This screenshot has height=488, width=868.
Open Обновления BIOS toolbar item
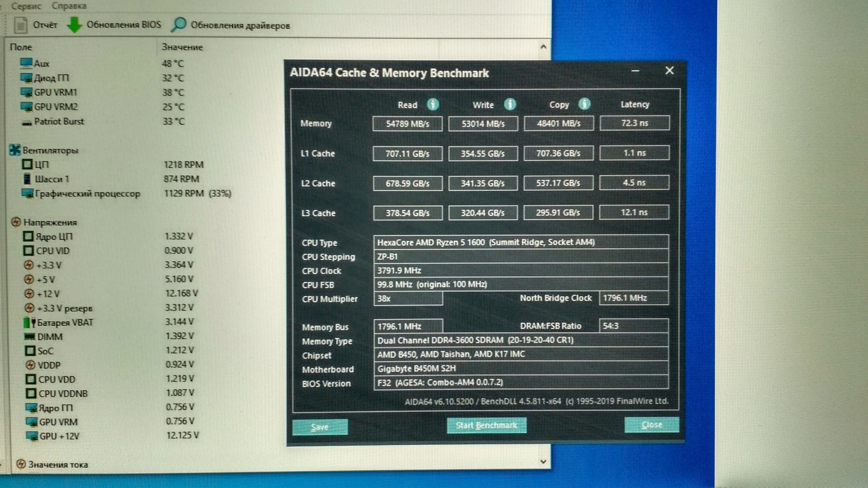point(114,25)
